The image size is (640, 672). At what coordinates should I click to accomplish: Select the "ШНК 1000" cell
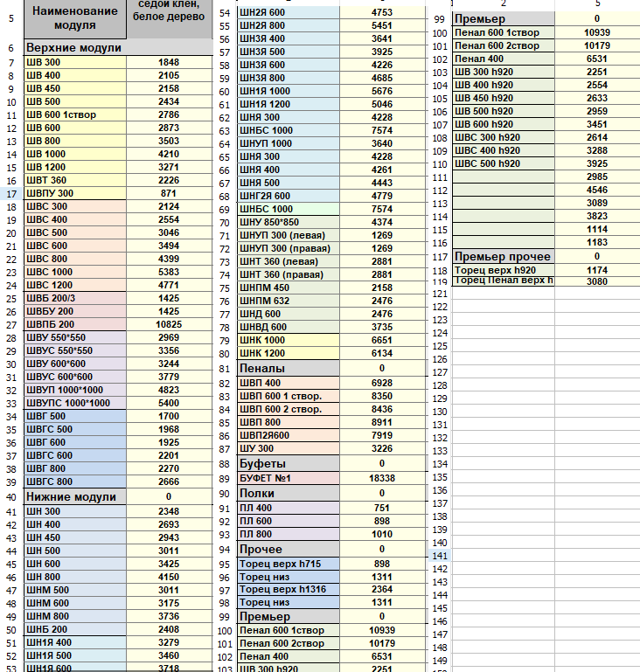[289, 340]
